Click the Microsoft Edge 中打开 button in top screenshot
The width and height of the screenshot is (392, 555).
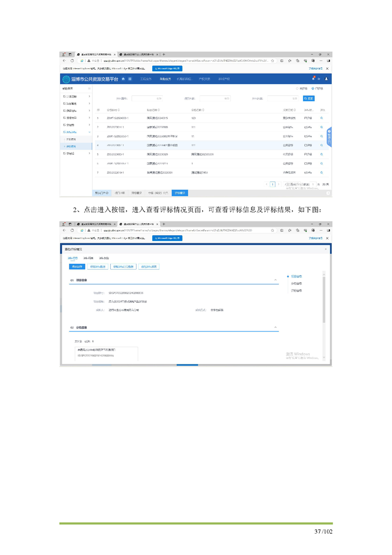click(x=167, y=68)
